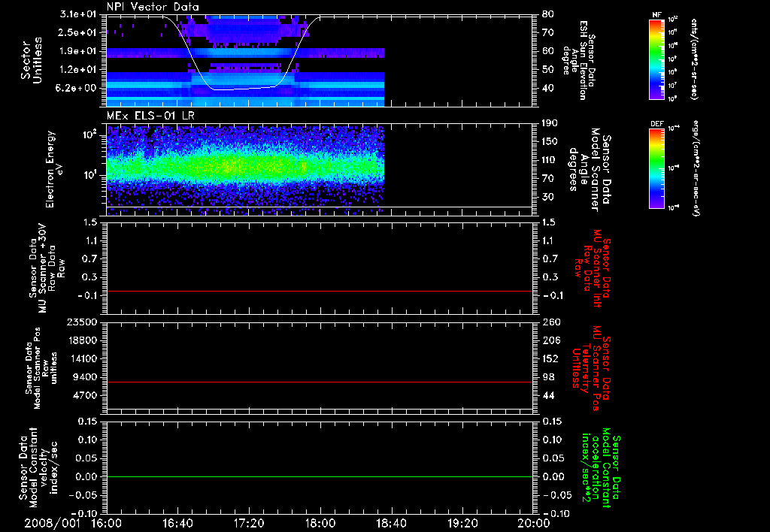Click the '17:20' time axis label
The image size is (770, 532).
(x=249, y=523)
